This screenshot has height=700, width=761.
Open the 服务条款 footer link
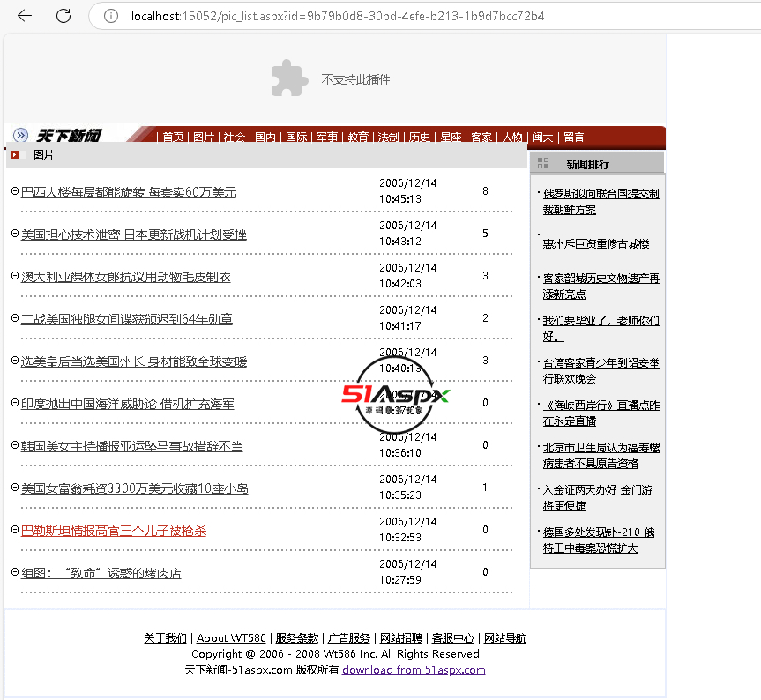click(296, 638)
